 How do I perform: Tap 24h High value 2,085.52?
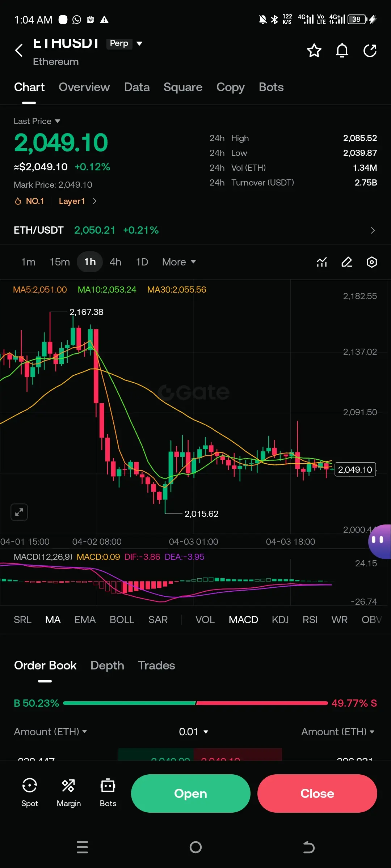pyautogui.click(x=360, y=138)
